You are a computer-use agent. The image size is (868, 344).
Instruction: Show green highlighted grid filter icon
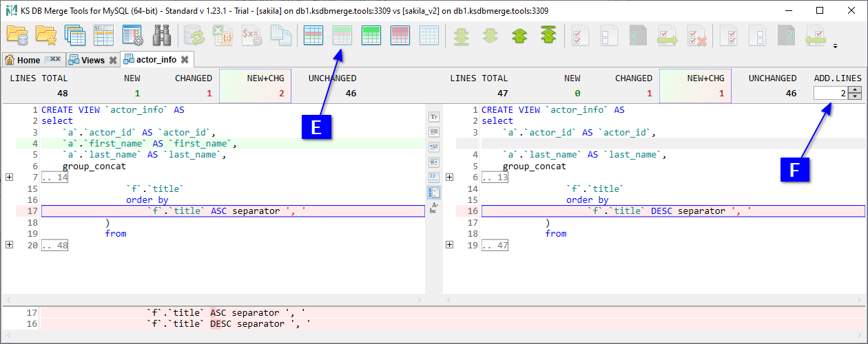pos(371,35)
